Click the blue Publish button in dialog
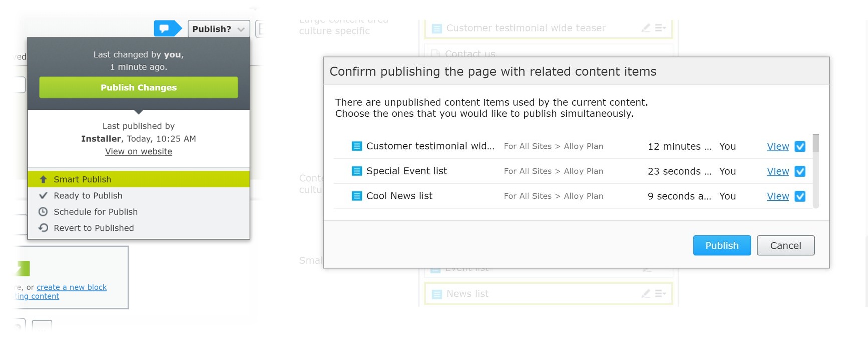This screenshot has width=868, height=360. tap(722, 246)
